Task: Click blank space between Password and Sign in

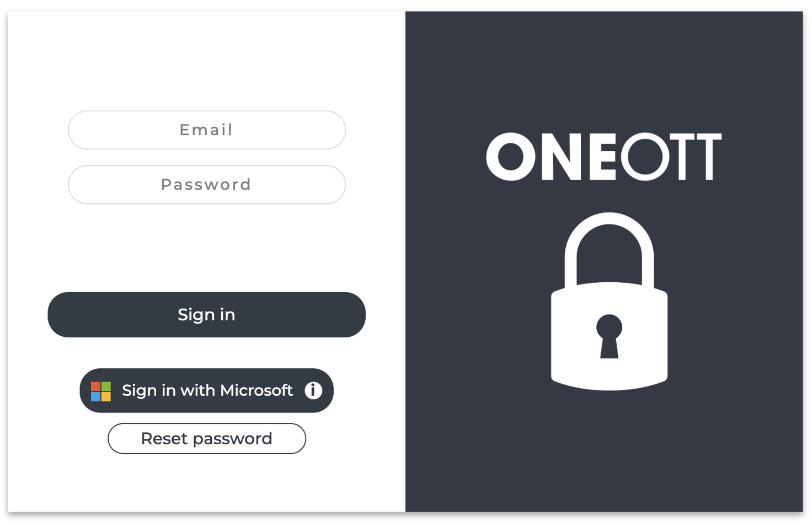Action: (x=206, y=248)
